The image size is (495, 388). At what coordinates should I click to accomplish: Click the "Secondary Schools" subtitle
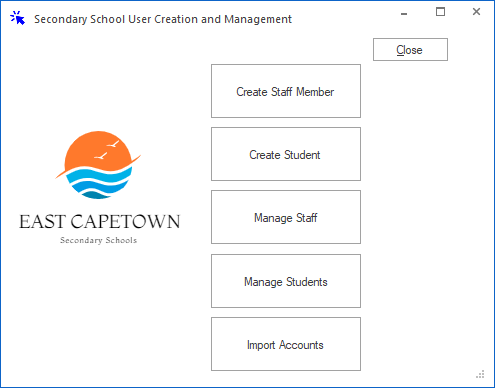click(98, 240)
